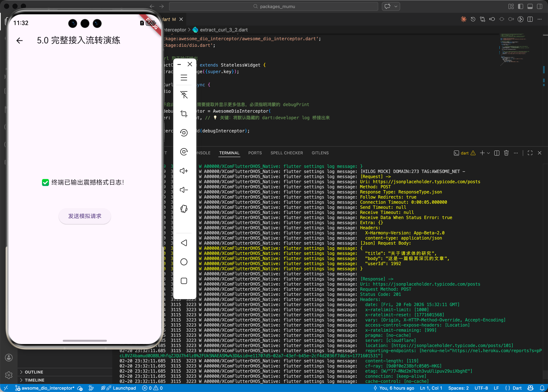This screenshot has width=548, height=392.
Task: Click the Launchpad status bar button
Action: coord(124,388)
